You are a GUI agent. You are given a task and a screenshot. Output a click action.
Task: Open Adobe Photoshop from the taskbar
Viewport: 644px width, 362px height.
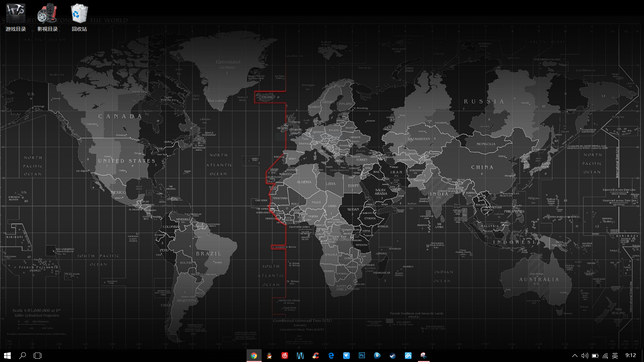[362, 356]
